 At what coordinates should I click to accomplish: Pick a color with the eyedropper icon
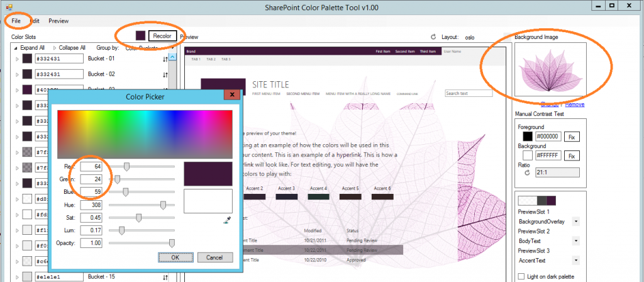pyautogui.click(x=226, y=220)
